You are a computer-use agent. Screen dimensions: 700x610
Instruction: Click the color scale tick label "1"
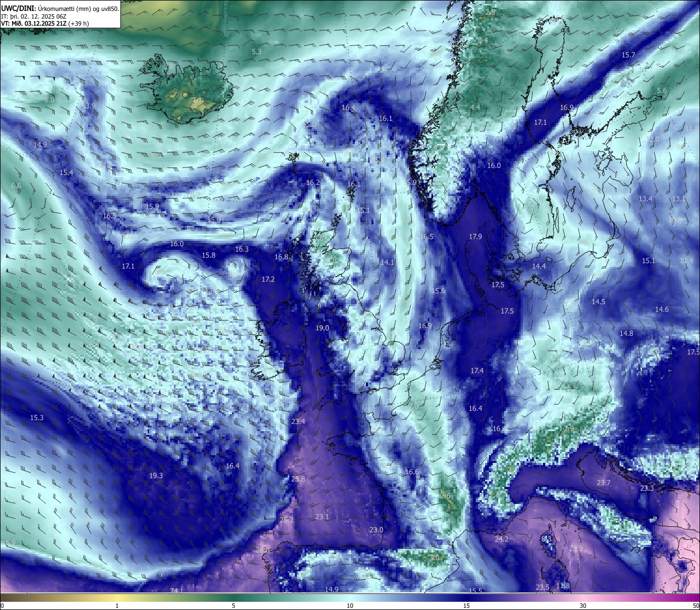coord(117,606)
